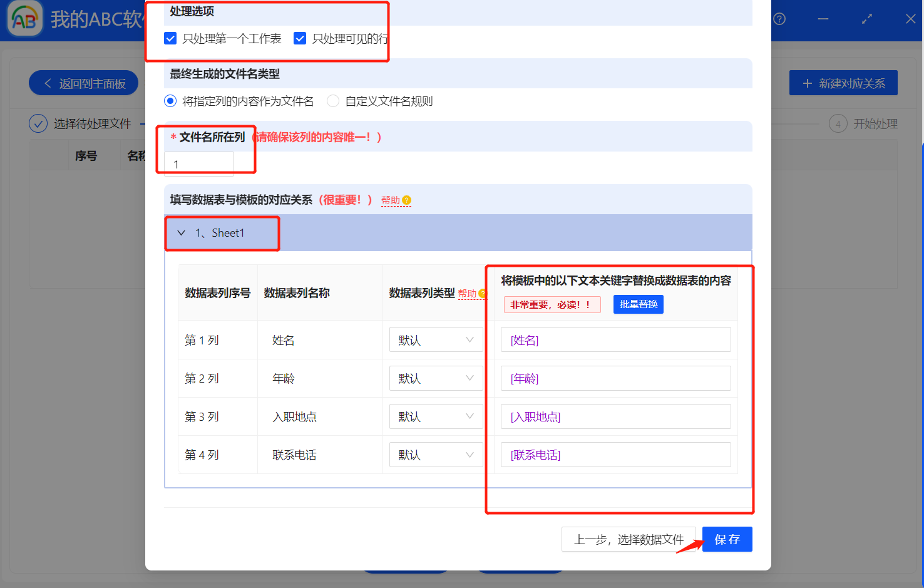Uncheck 只处理第一个工作表

[170, 38]
